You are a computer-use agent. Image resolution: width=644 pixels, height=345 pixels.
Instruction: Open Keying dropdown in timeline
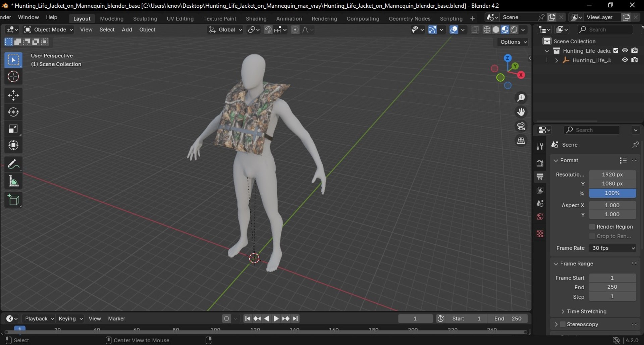[70, 318]
